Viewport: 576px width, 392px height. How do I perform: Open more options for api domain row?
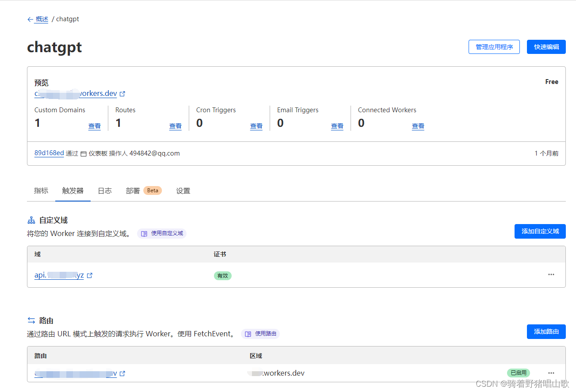pyautogui.click(x=551, y=274)
